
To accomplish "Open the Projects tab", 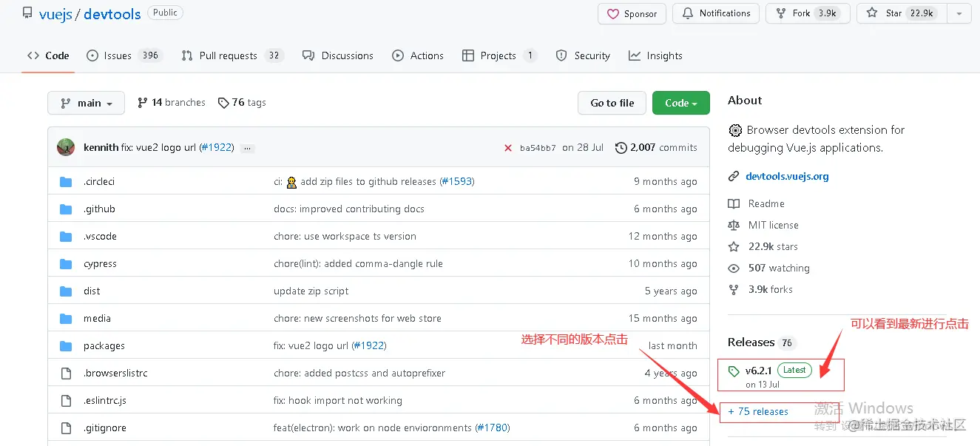I will [499, 55].
